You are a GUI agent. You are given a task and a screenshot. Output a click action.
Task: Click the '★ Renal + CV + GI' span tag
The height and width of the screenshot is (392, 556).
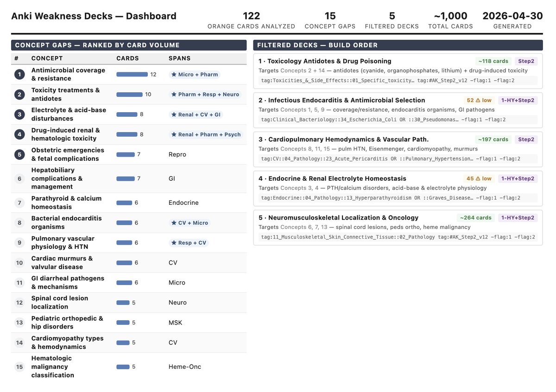pyautogui.click(x=196, y=114)
